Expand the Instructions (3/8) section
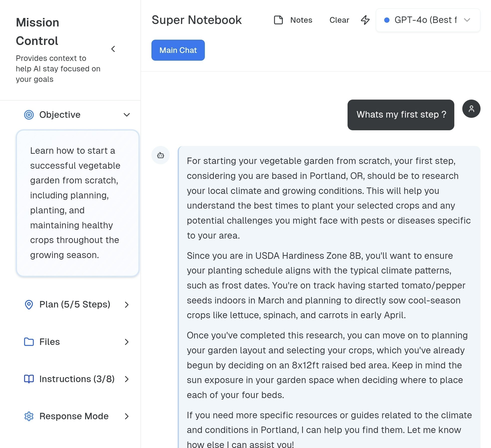 (x=127, y=379)
